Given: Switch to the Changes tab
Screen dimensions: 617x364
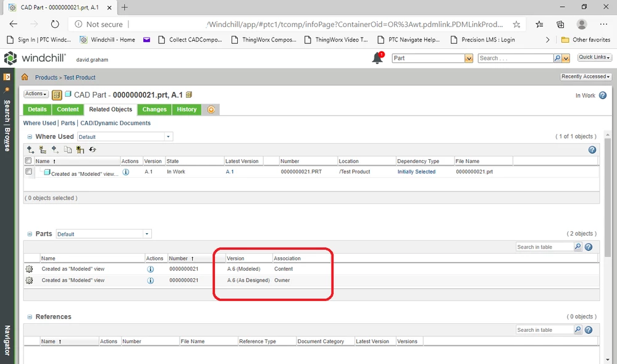Looking at the screenshot, I should [154, 110].
